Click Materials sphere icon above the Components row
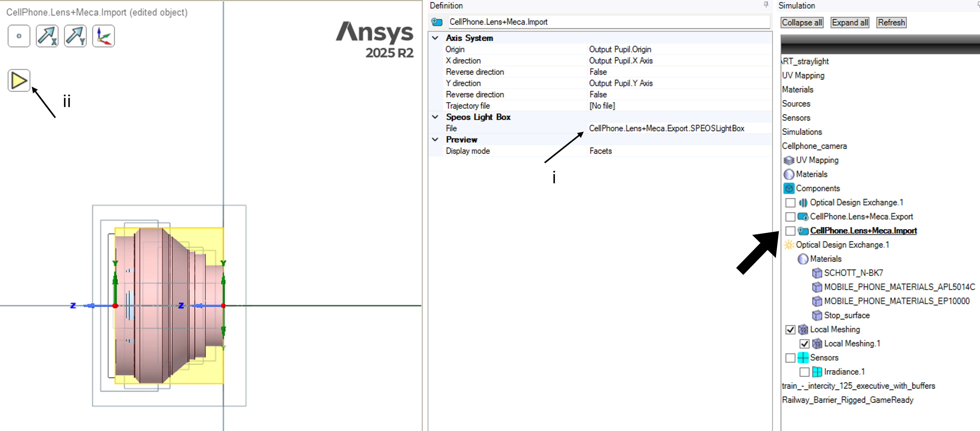This screenshot has width=980, height=431. (x=789, y=174)
